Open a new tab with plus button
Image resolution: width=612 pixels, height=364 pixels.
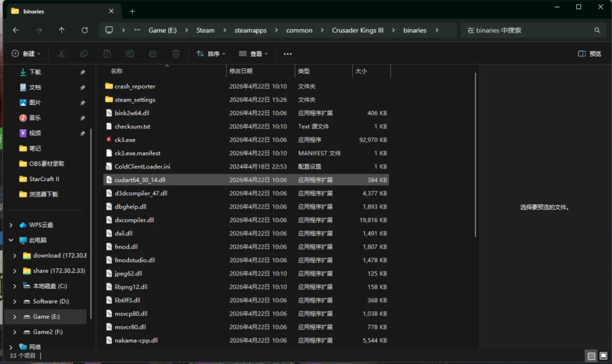132,11
